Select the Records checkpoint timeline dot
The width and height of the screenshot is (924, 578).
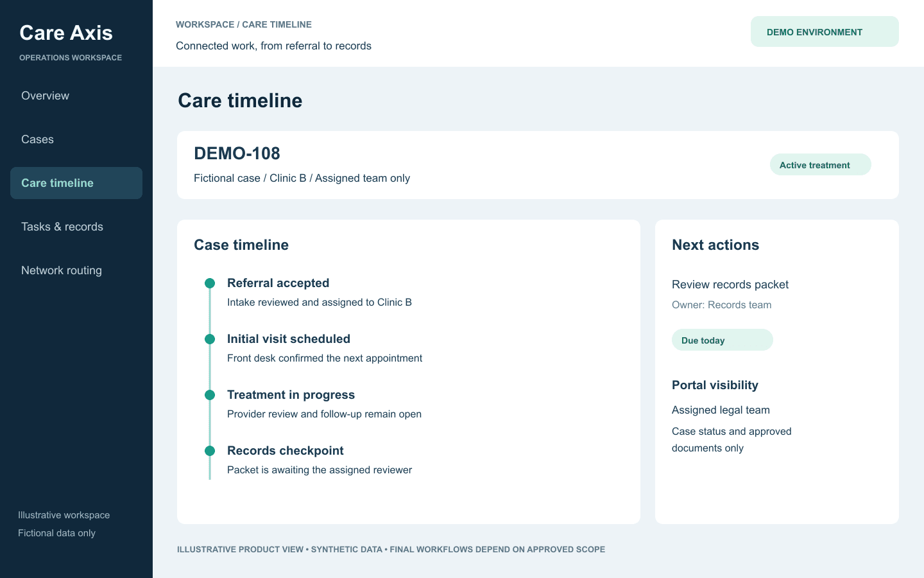[210, 451]
